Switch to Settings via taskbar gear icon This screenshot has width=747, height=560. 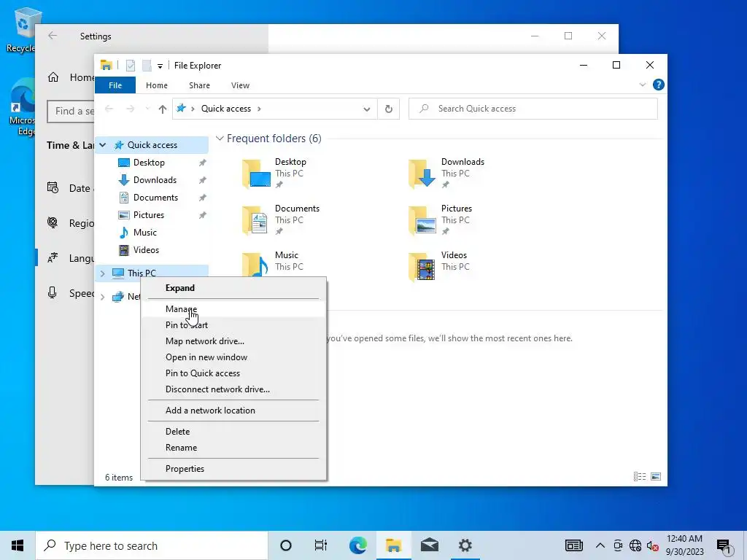pyautogui.click(x=465, y=545)
